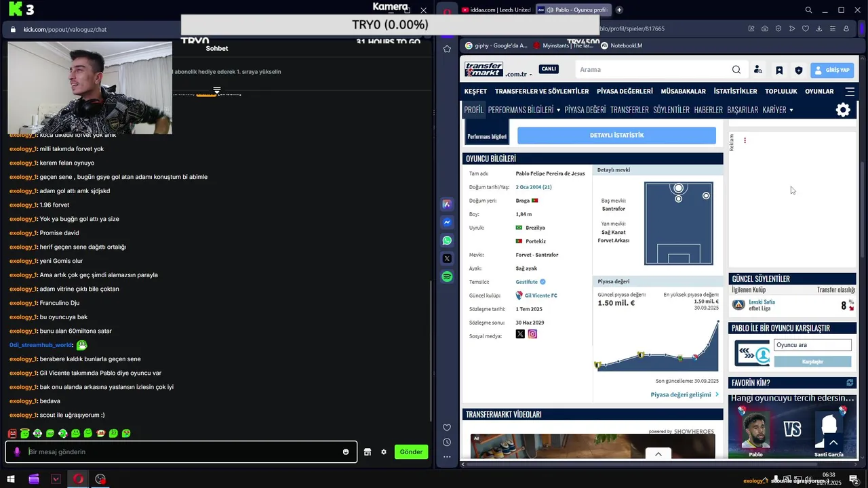Open NotebookLM bookmark
The height and width of the screenshot is (488, 868).
(621, 45)
